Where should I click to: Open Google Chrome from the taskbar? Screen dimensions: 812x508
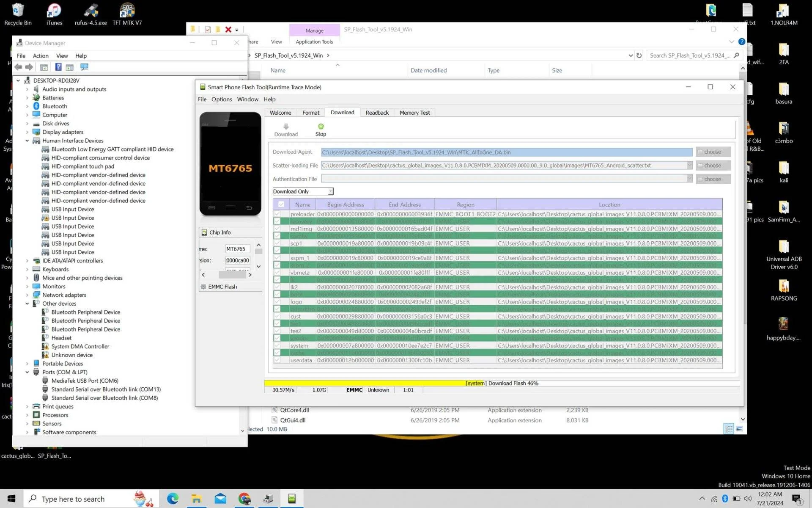point(244,499)
